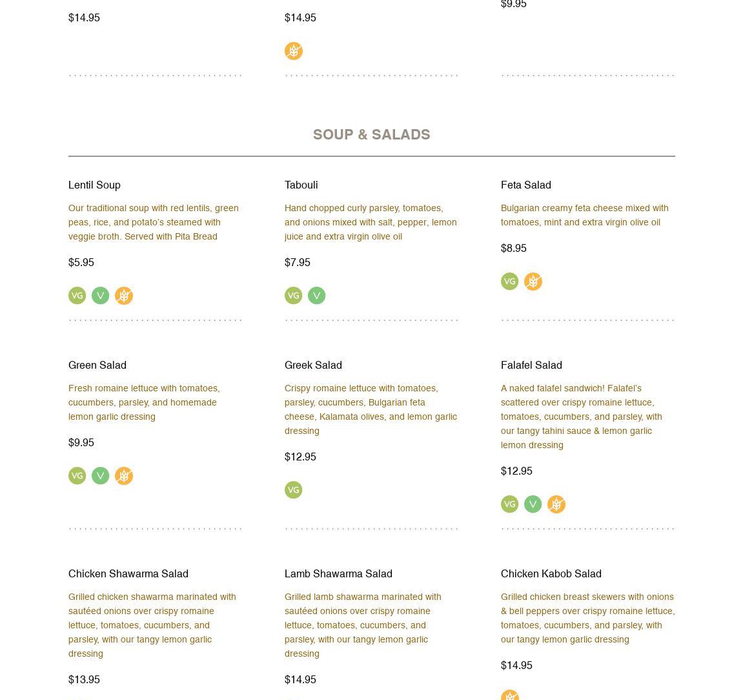Click the vegan V icon under Falafel Salad
This screenshot has width=743, height=700.
533,504
